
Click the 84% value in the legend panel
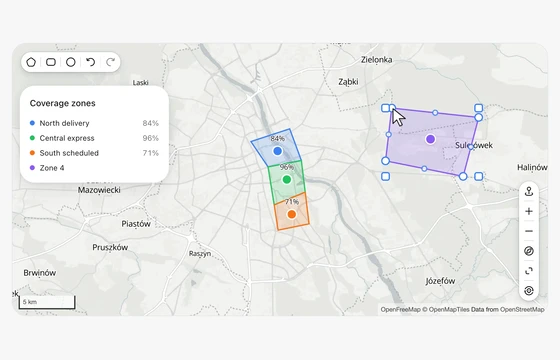pos(150,123)
